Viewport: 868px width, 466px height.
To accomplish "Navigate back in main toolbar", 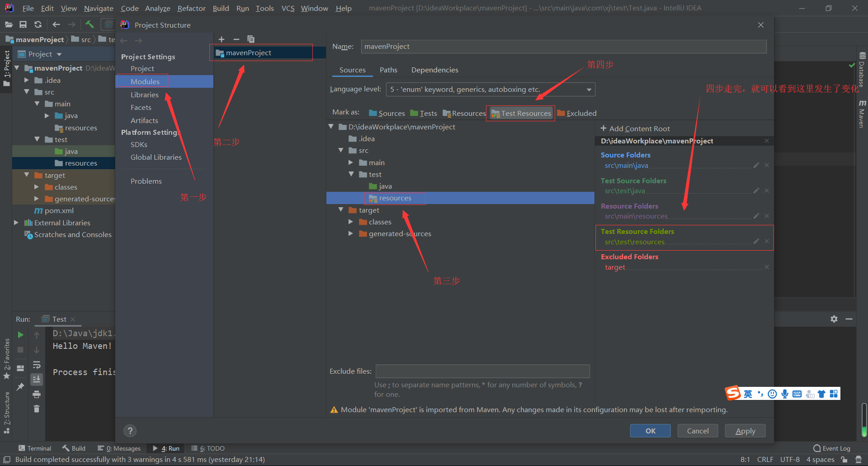I will click(56, 24).
